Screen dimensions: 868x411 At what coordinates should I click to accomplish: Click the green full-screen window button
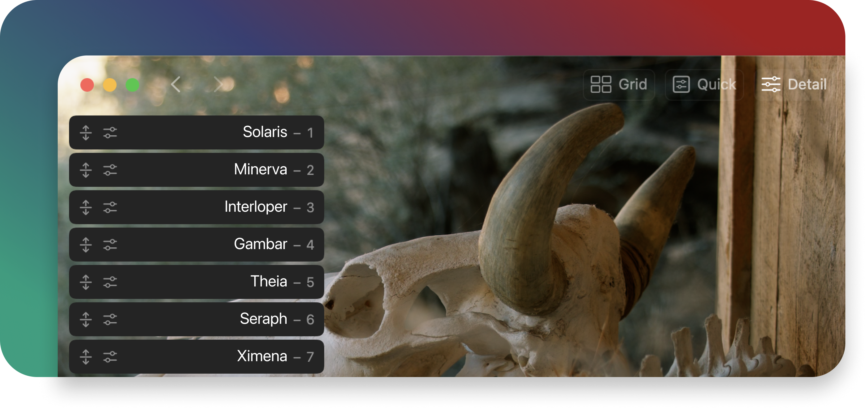coord(132,85)
